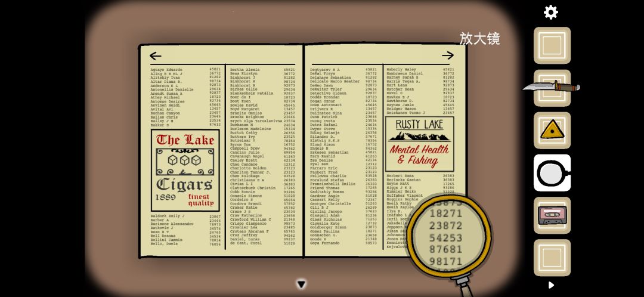Click the 'Down Astronaut' entry
This screenshot has width=644, height=297.
click(326, 105)
